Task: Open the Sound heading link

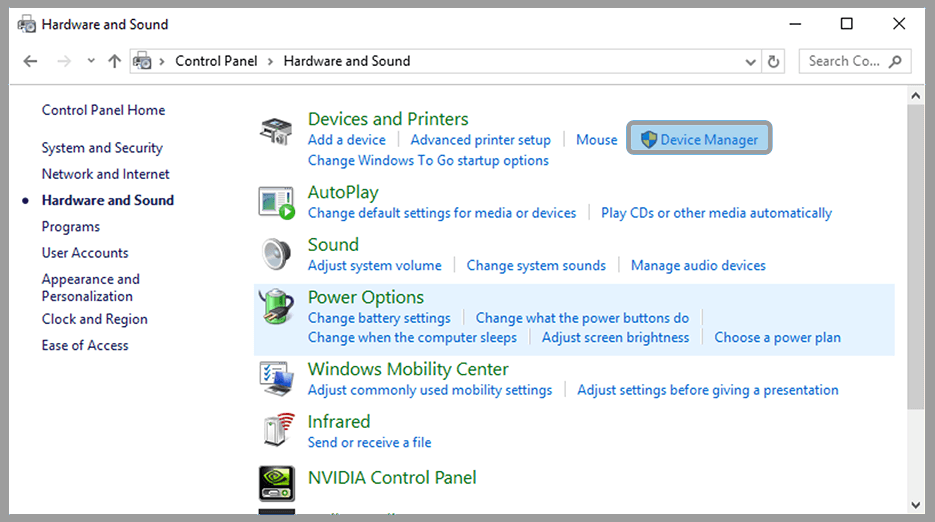Action: click(333, 245)
